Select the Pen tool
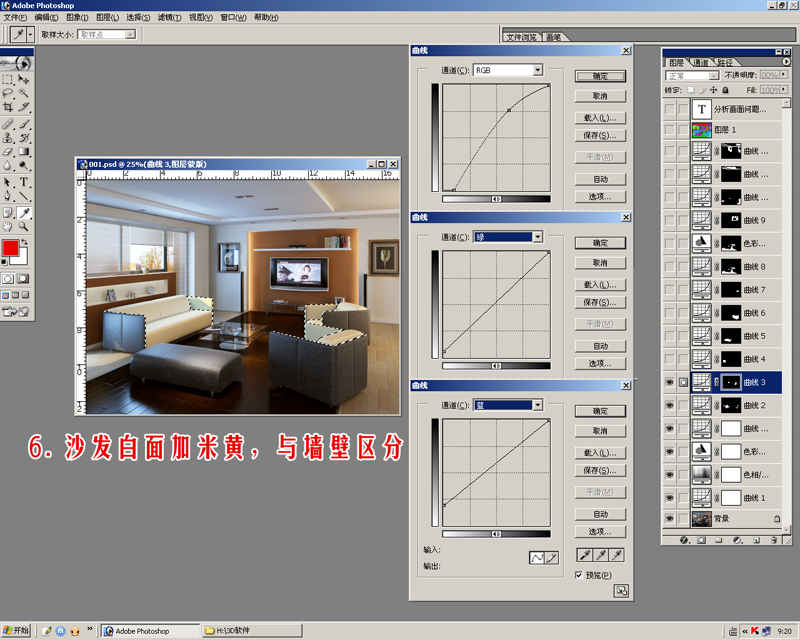 coord(8,195)
